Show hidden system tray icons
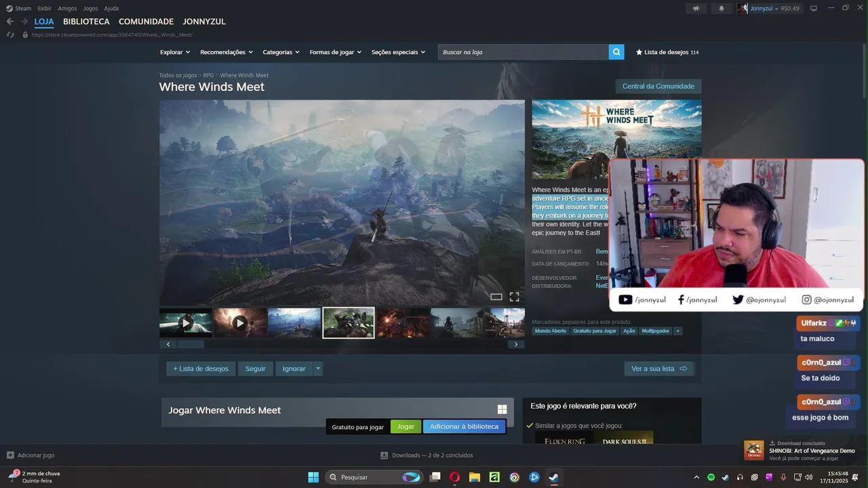The width and height of the screenshot is (868, 488). click(x=696, y=477)
